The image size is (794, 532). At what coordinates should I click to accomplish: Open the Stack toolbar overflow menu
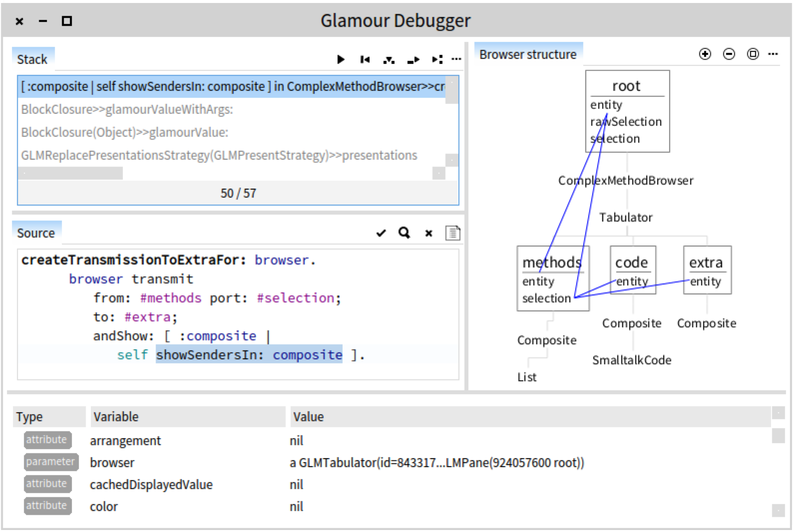click(456, 60)
